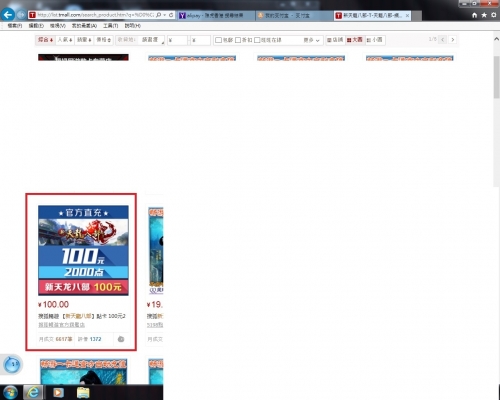Go to next results page arrow
500x400 pixels.
click(452, 40)
